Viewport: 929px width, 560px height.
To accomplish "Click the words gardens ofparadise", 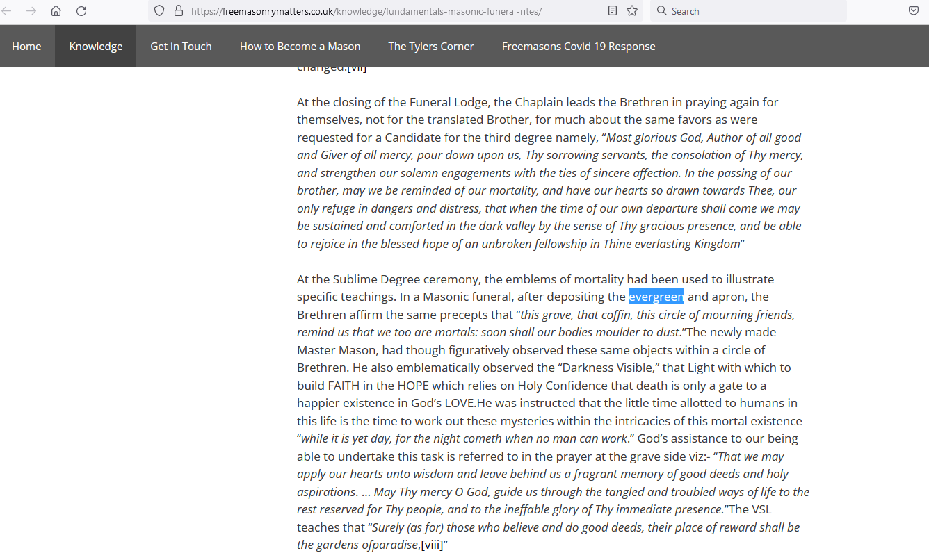I will tap(368, 545).
